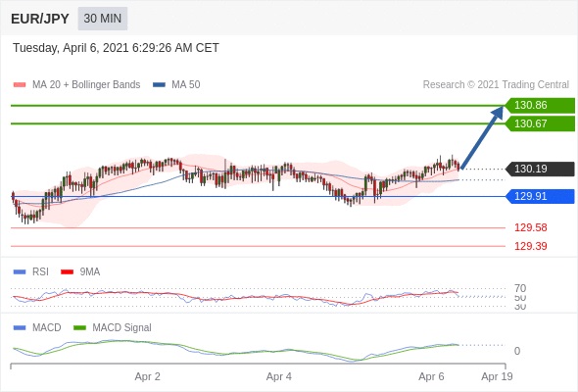Click the 'Apr 19' time axis label
This screenshot has height=392, width=578.
pyautogui.click(x=497, y=376)
